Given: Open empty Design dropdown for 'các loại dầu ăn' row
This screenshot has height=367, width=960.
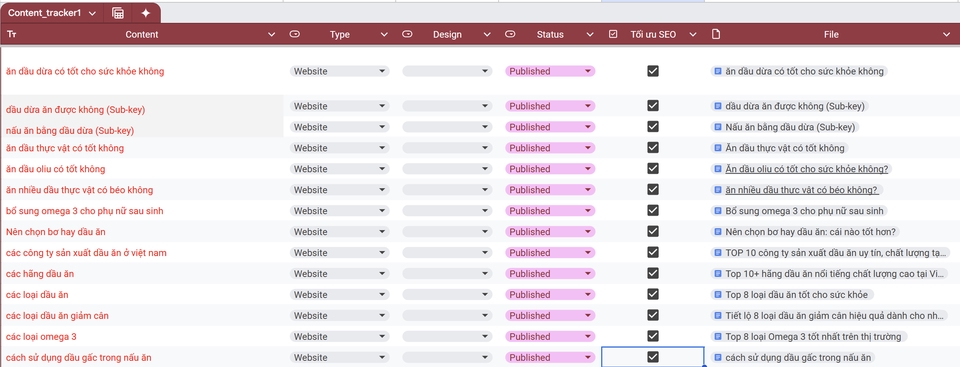Looking at the screenshot, I should click(x=447, y=295).
